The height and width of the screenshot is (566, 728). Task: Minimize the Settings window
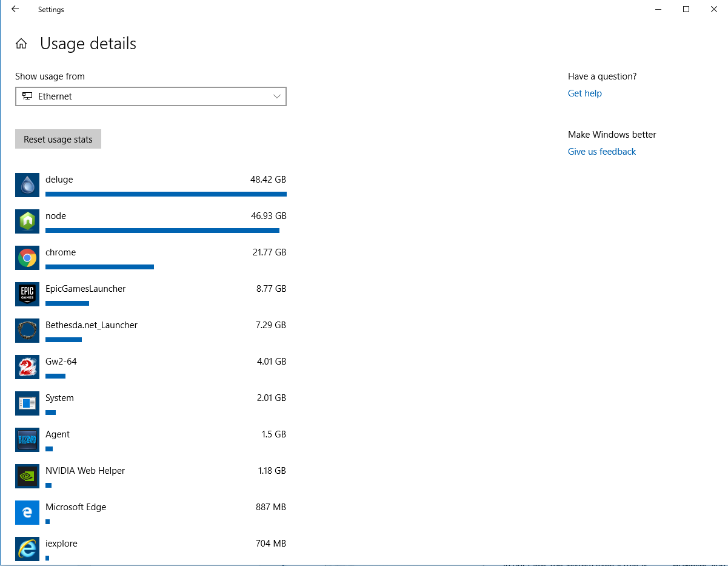pos(658,9)
